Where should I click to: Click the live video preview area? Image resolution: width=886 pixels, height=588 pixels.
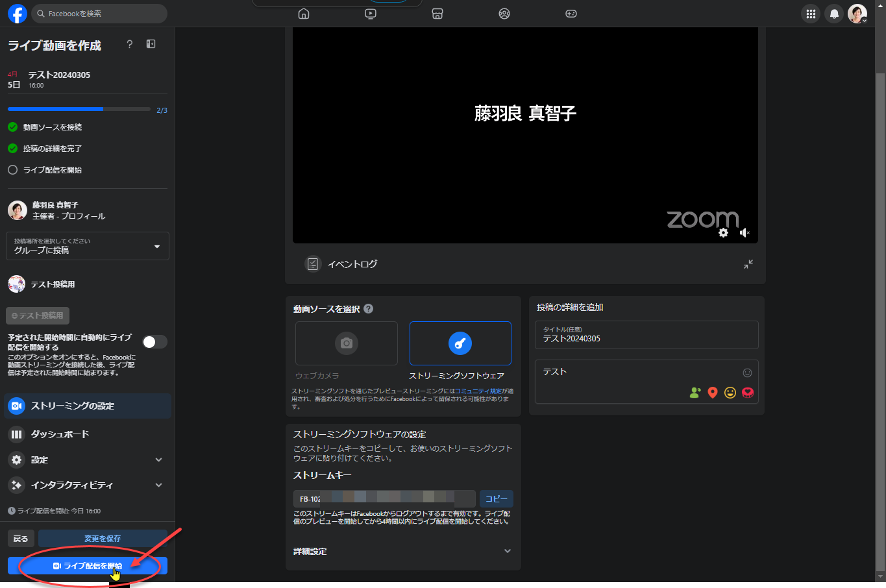pos(525,135)
